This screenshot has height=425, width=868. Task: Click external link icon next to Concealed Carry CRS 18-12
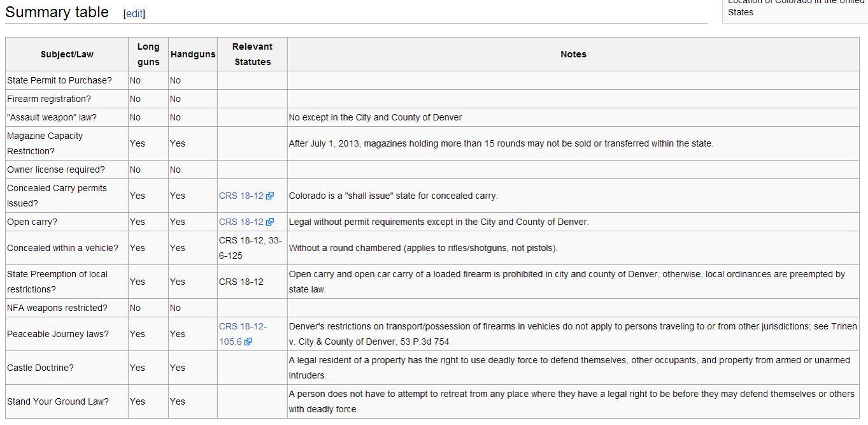[x=270, y=196]
